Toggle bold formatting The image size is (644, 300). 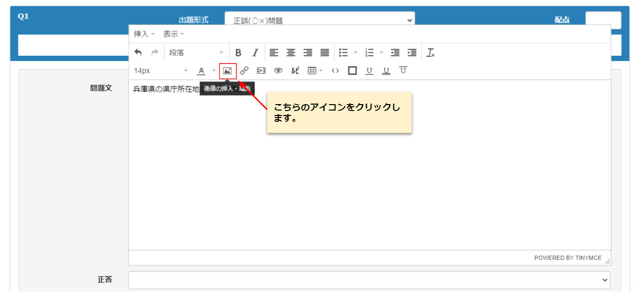238,52
